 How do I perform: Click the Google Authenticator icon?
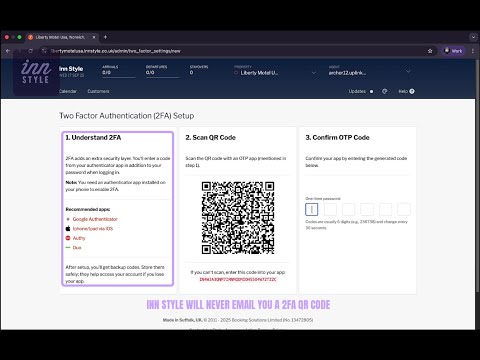click(x=68, y=219)
